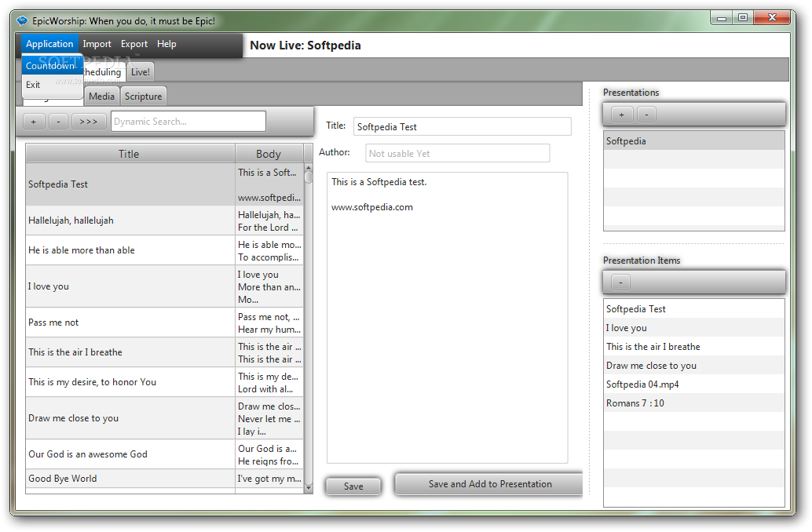This screenshot has height=532, width=812.
Task: Remove an item with the Presentation Items minus button
Action: coord(620,282)
